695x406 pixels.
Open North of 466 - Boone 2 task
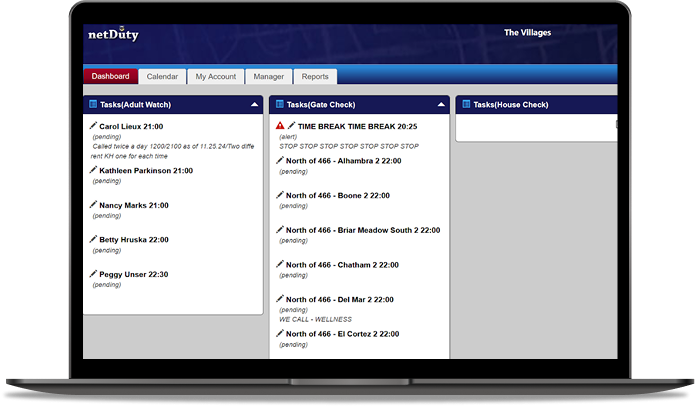(x=338, y=195)
